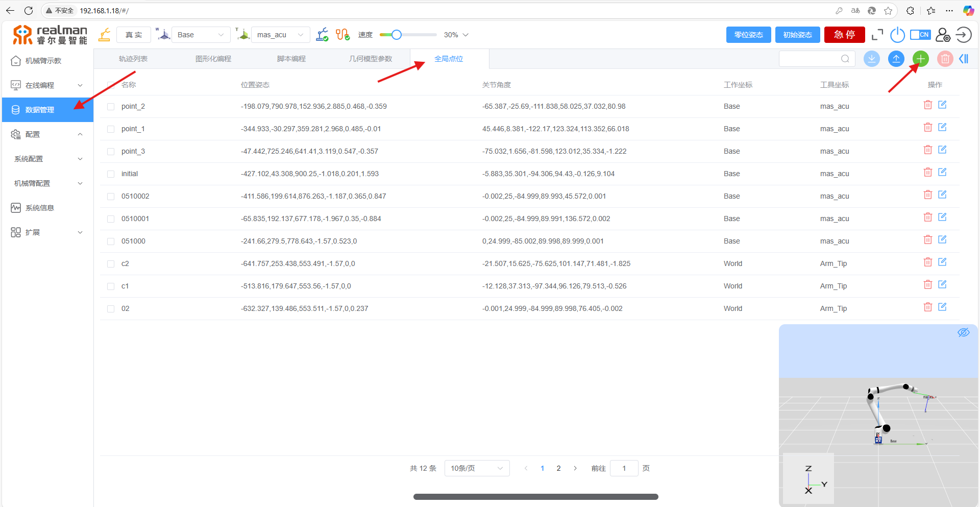Open the mas_acu tool coordinate dropdown

coord(280,35)
